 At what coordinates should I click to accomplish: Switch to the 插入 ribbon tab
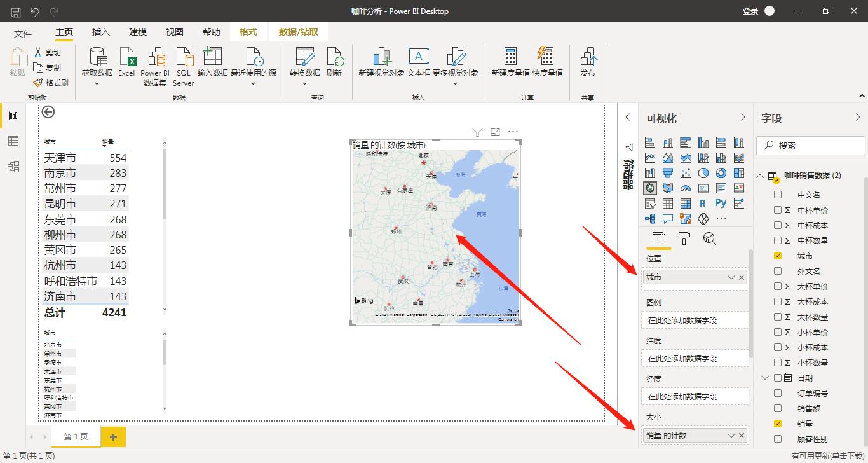[101, 32]
